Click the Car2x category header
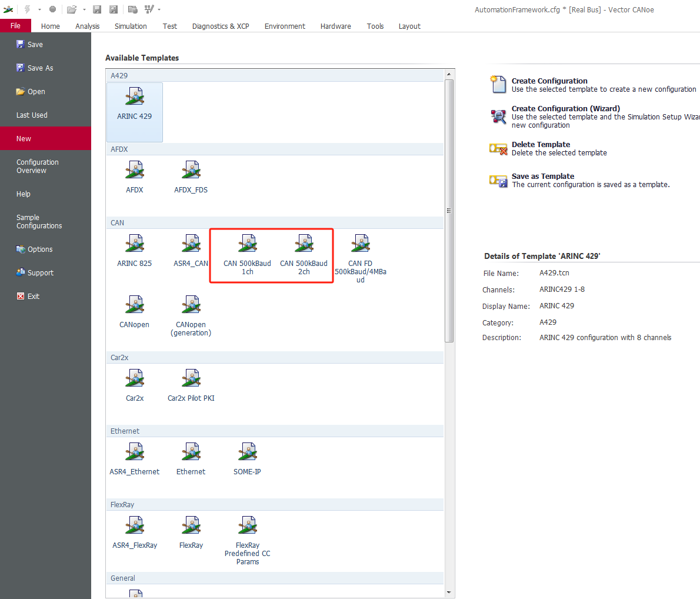 click(x=275, y=357)
